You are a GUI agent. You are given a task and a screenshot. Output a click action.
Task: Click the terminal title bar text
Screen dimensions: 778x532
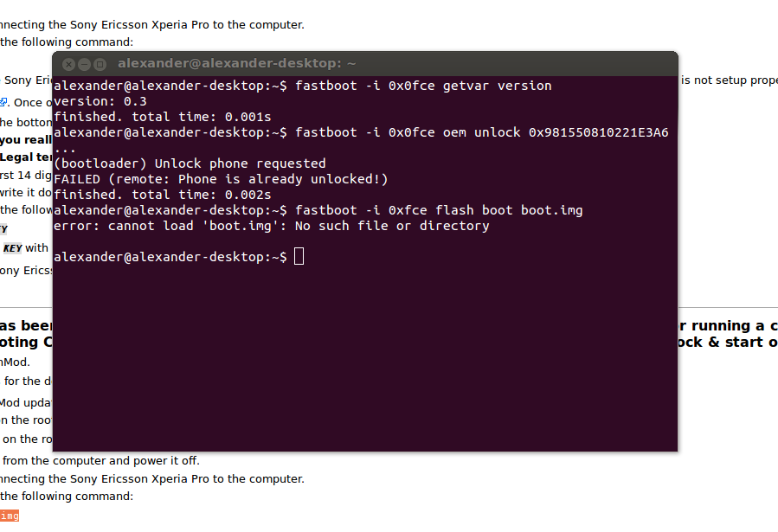click(x=236, y=63)
